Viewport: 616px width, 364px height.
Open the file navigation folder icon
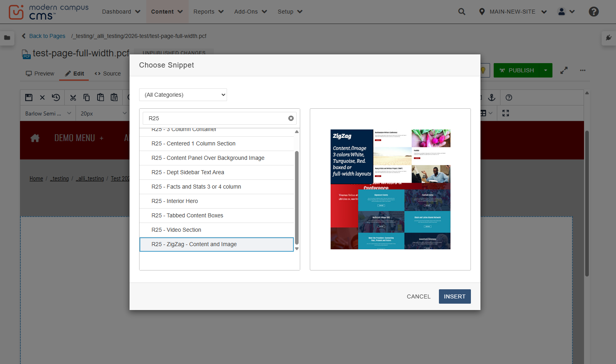7,38
